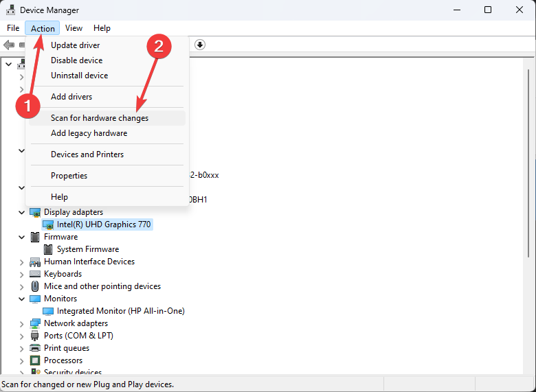Click the Keyboards category icon

(35, 274)
